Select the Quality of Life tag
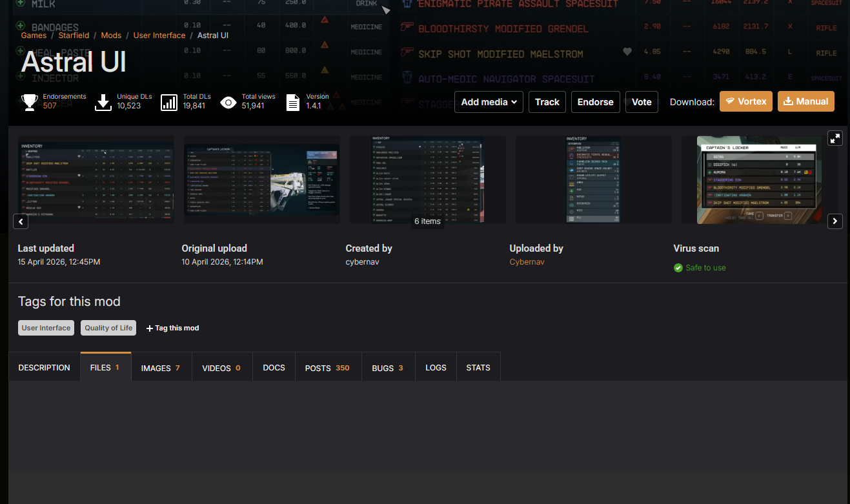Screen dimensions: 850x504 point(108,328)
